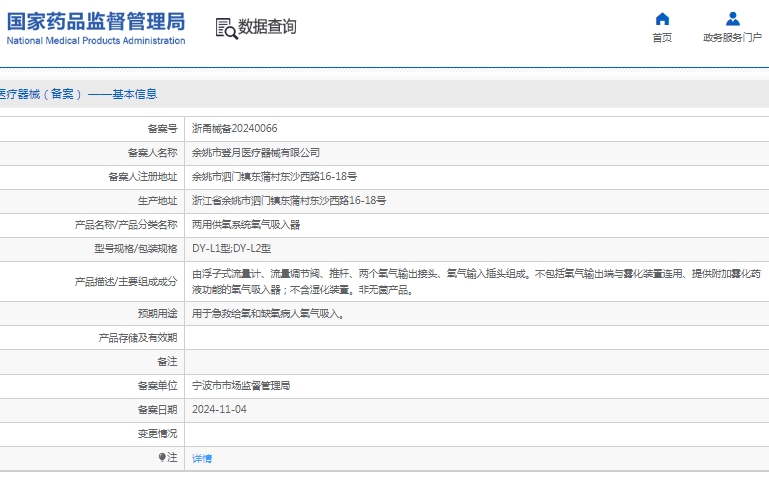Open the 详情 link

[x=202, y=459]
